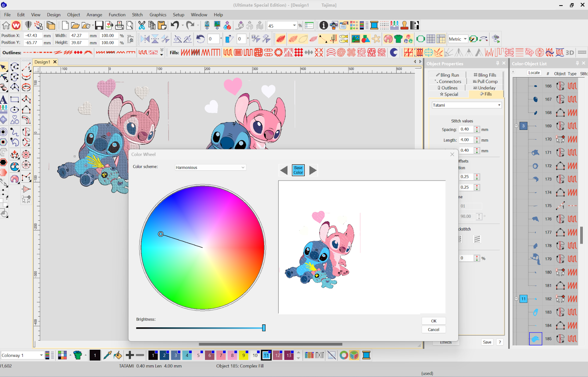588x377 pixels.
Task: Click the blue thread spool icon in top toolbar
Action: pyautogui.click(x=374, y=25)
